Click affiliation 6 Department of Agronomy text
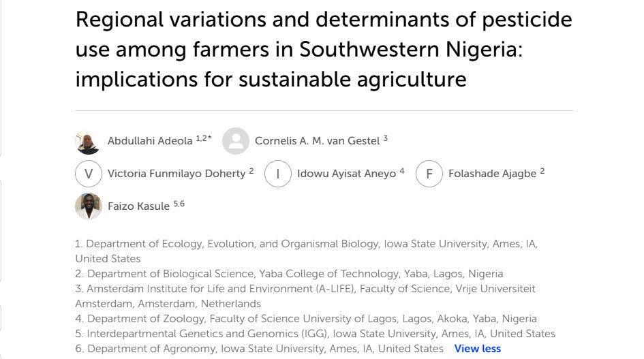 point(259,349)
